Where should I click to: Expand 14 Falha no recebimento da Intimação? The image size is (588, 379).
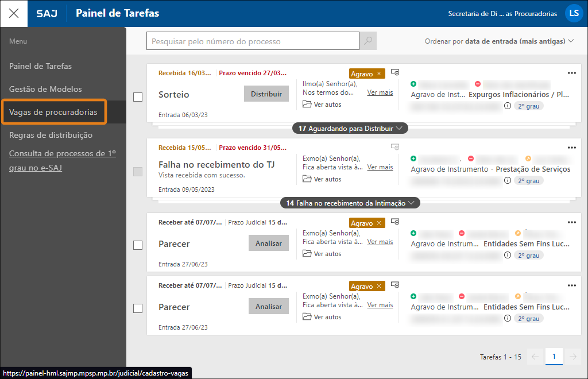point(350,203)
